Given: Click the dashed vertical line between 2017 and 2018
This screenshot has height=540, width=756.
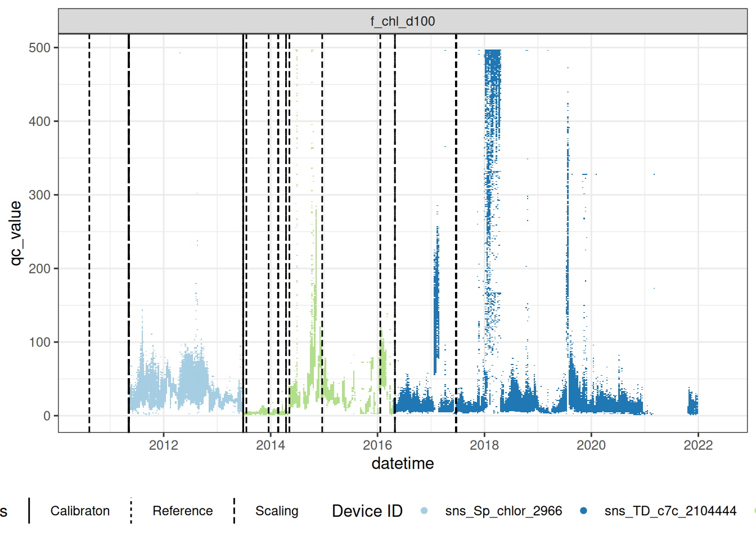Looking at the screenshot, I should pyautogui.click(x=456, y=225).
